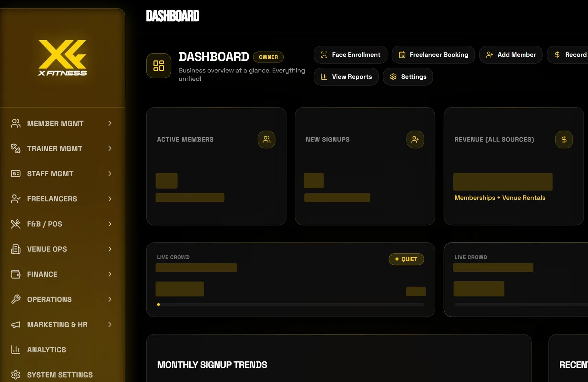Click the Finance wallet icon
This screenshot has height=382, width=588.
pos(15,274)
